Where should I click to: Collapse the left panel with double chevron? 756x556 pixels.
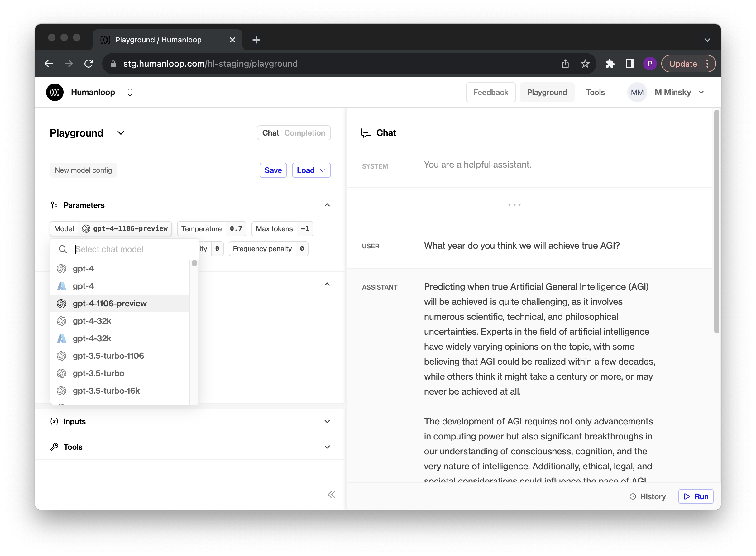(x=331, y=494)
